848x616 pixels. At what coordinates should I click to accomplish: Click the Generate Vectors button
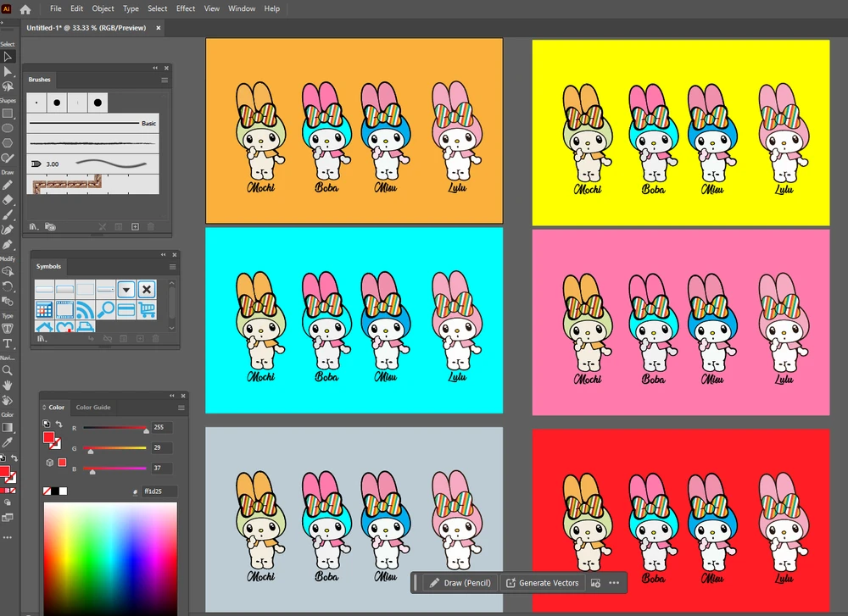543,583
